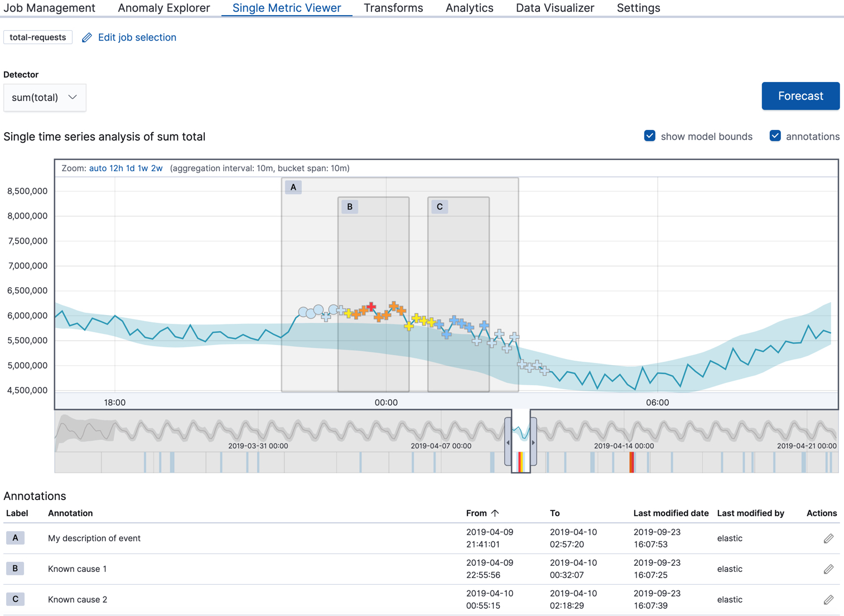Switch to the Anomaly Explorer tab
Screen dimensions: 844x616
tap(163, 8)
